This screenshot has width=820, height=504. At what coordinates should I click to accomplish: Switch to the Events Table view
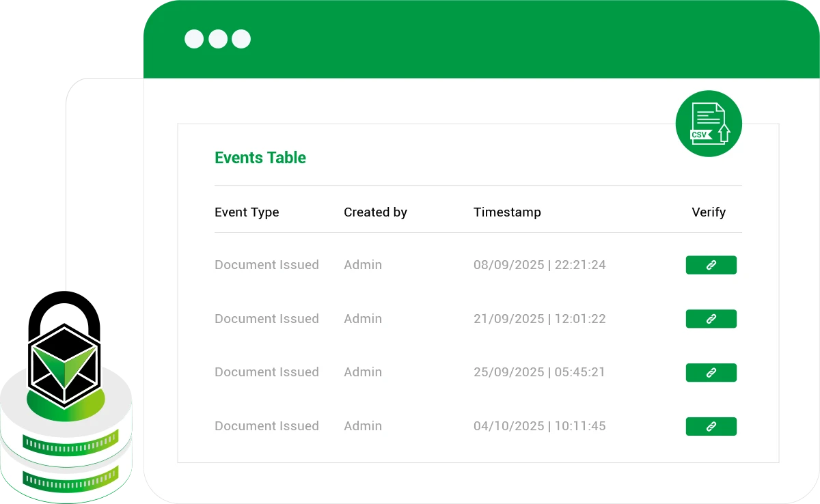click(260, 158)
